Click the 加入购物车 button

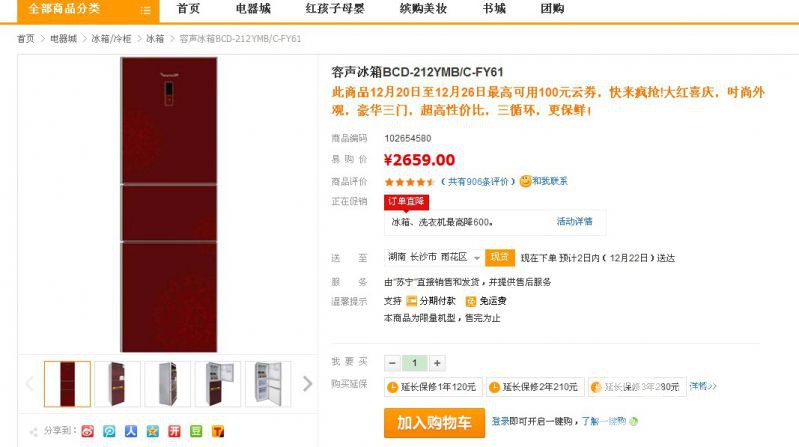pos(434,423)
